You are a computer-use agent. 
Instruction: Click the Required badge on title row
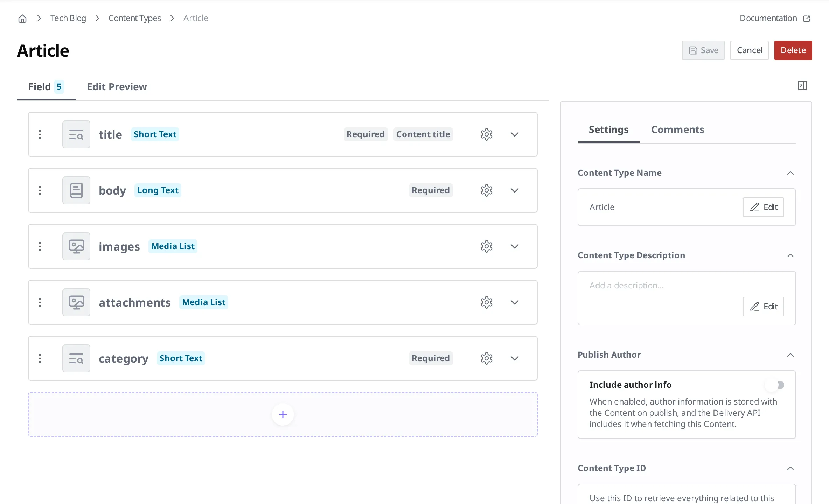[x=365, y=134]
